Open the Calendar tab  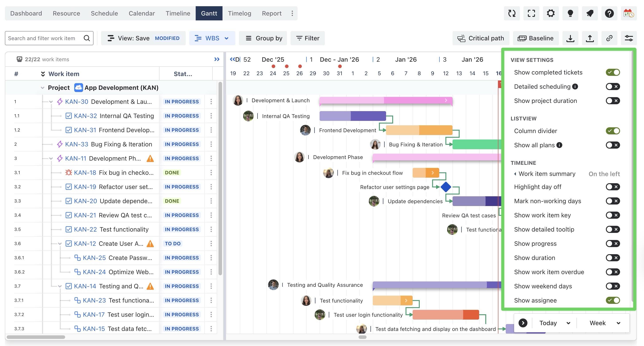click(x=142, y=13)
